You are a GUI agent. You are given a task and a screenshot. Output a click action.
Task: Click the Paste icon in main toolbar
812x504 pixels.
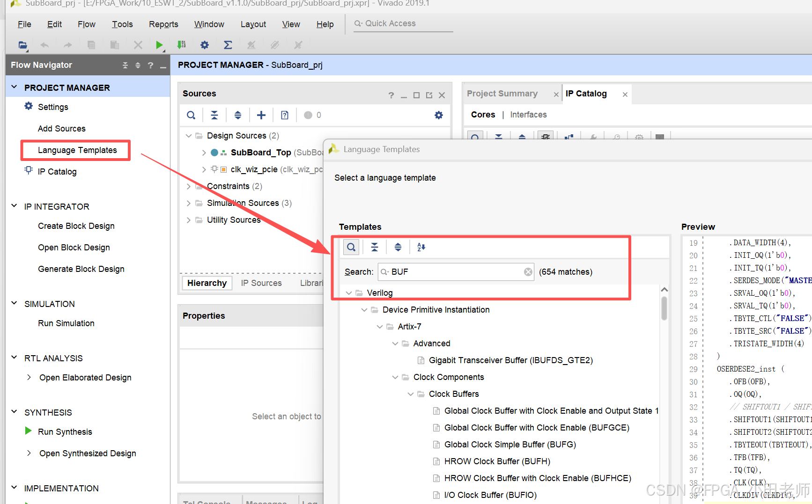[114, 45]
